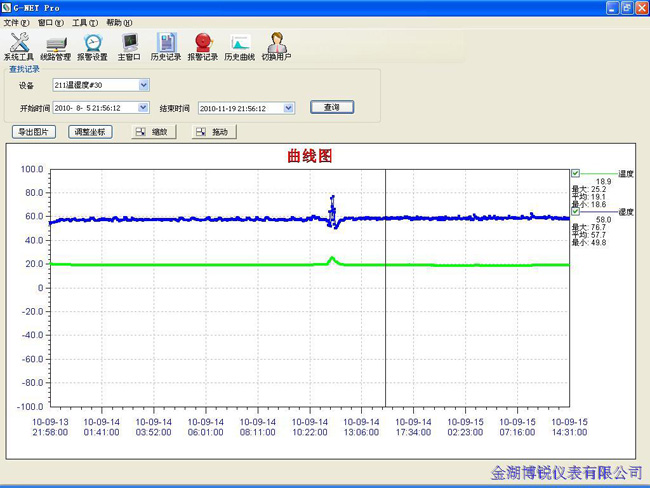Click the 线路管理 line management icon
Screen dimensions: 650x488
[x=56, y=45]
